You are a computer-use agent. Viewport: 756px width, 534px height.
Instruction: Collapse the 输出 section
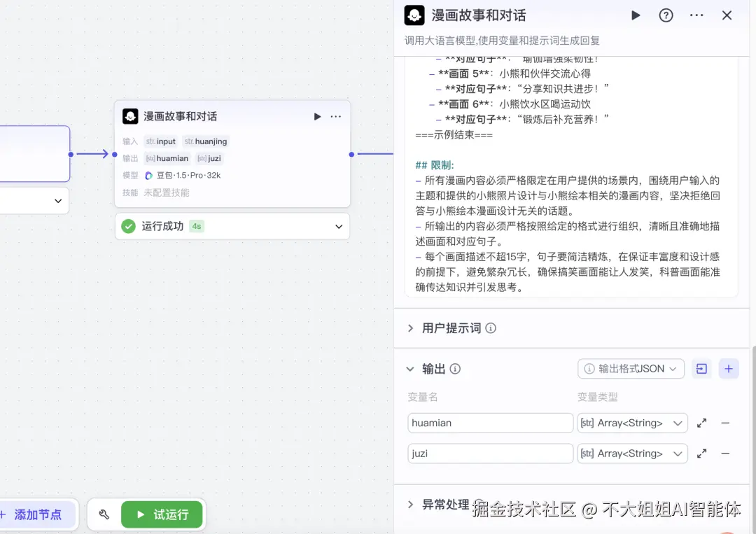click(x=410, y=369)
